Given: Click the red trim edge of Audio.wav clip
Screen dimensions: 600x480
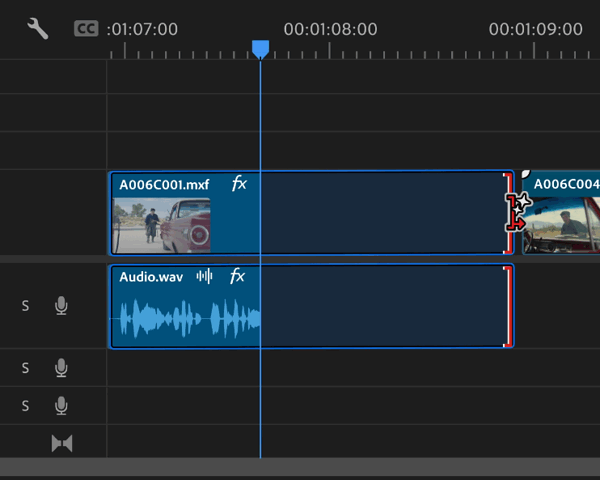Looking at the screenshot, I should point(509,306).
